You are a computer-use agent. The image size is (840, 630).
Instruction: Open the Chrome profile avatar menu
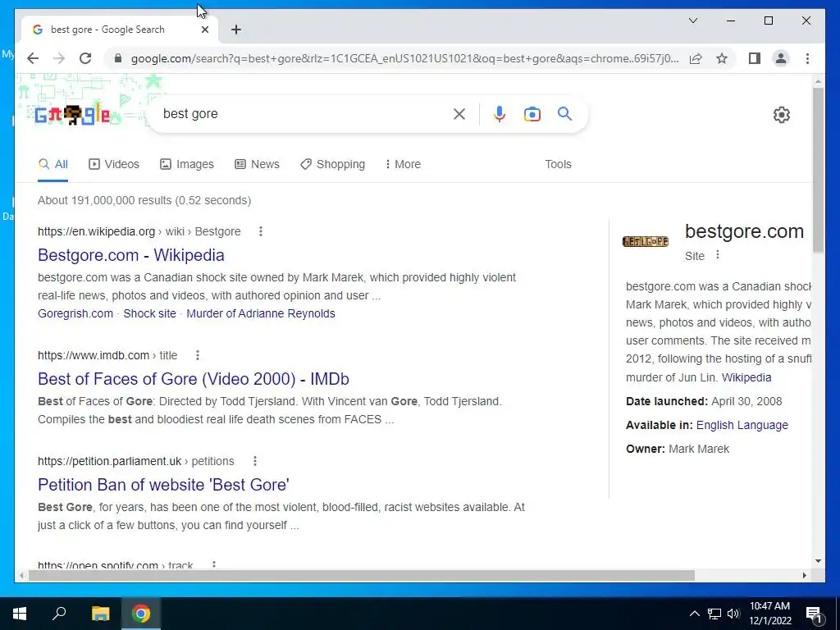781,58
